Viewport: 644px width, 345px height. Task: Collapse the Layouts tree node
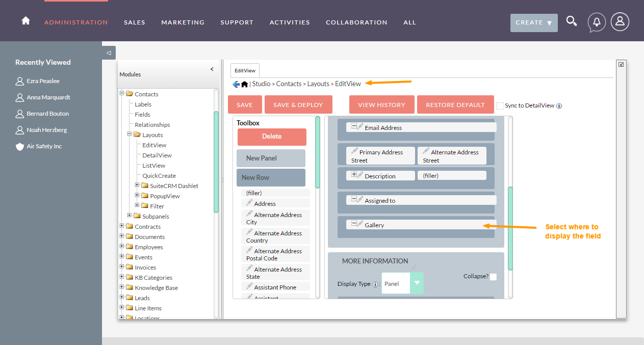click(130, 134)
